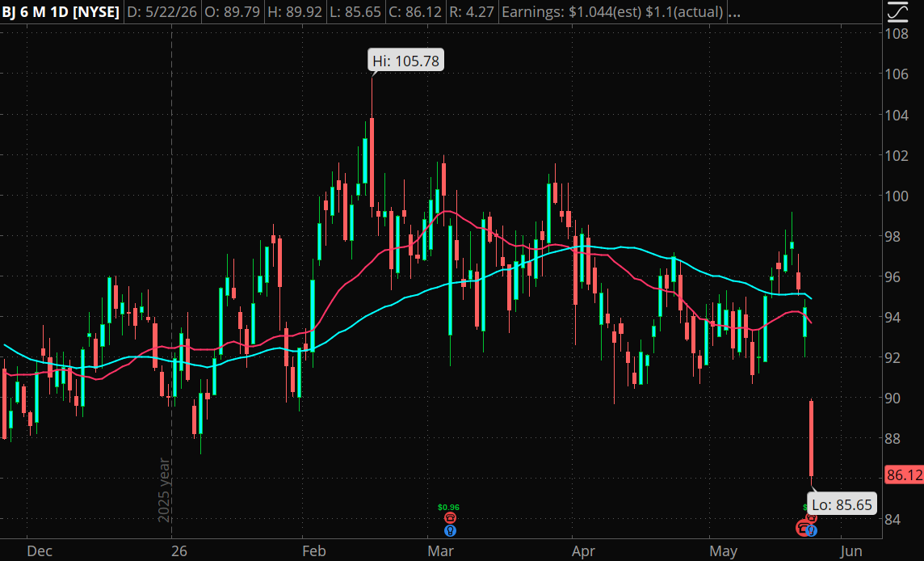Viewport: 924px width, 561px height.
Task: Click the 'Dec' time axis label
Action: [40, 551]
